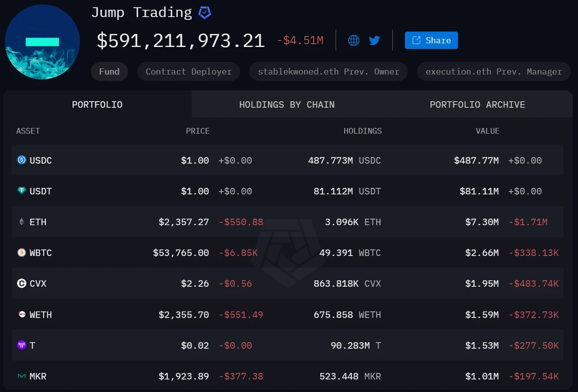578x392 pixels.
Task: Click the USDT Tether icon
Action: click(22, 191)
